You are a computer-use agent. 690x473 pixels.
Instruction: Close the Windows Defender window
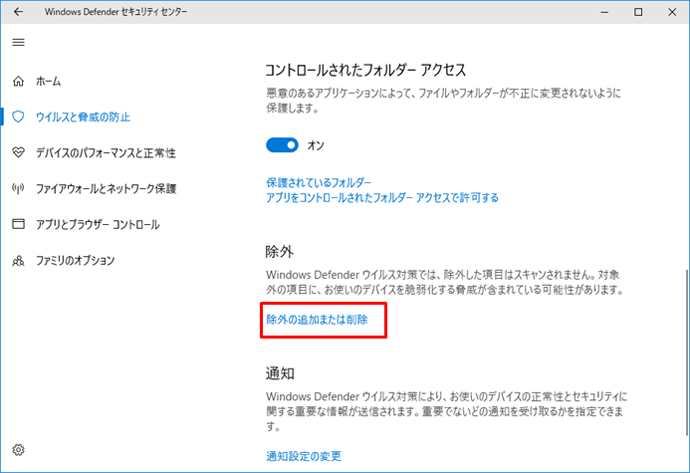pyautogui.click(x=672, y=12)
